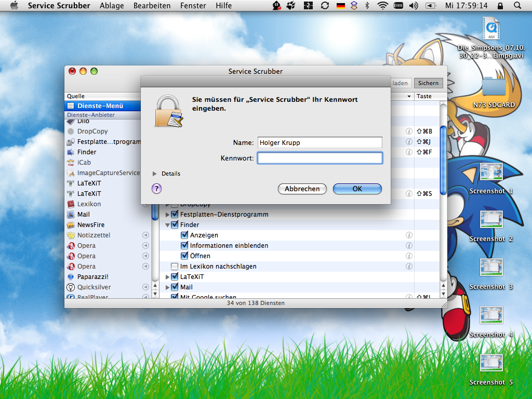Screen dimensions: 532x399
Task: Click the Sichern button
Action: 428,83
